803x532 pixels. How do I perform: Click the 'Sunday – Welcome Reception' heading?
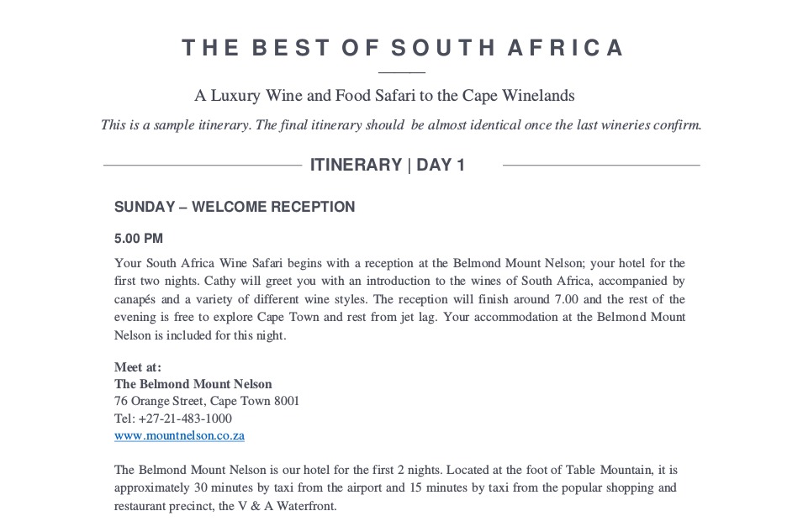[x=235, y=207]
